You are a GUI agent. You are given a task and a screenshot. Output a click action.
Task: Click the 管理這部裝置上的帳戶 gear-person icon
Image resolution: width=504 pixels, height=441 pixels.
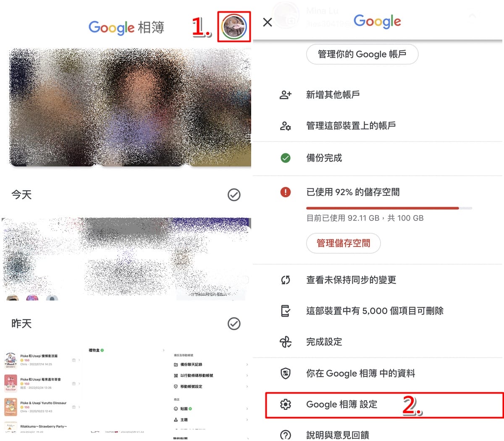tap(286, 126)
